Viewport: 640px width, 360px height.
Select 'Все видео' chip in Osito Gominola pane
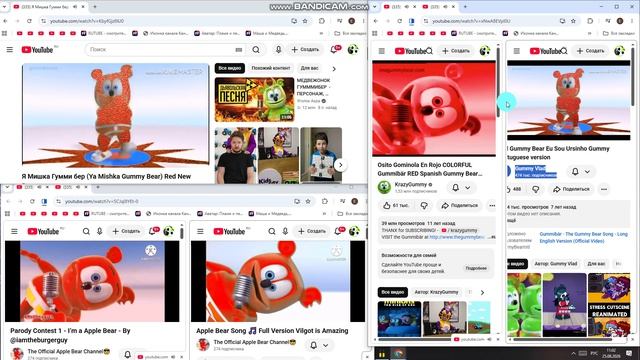click(x=393, y=292)
